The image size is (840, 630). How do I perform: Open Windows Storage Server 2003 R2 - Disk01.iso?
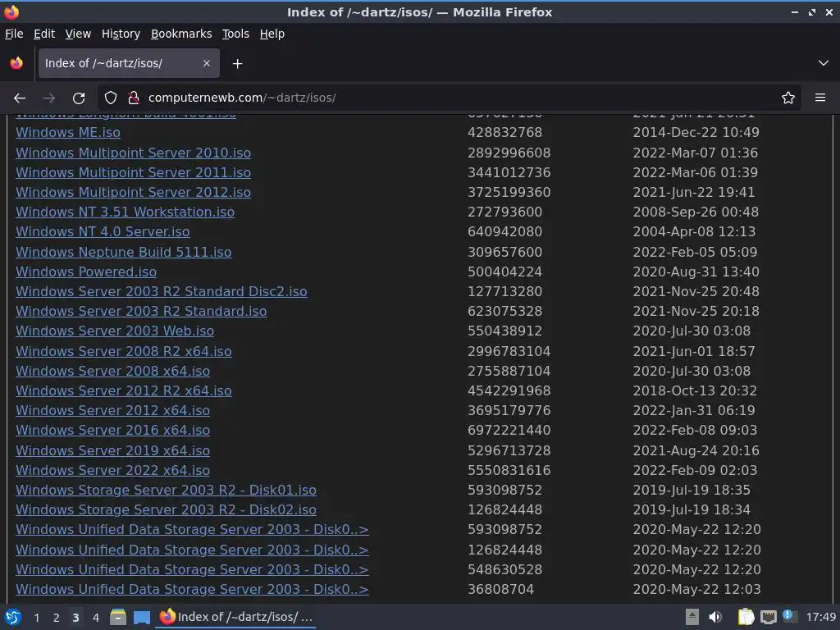tap(166, 491)
